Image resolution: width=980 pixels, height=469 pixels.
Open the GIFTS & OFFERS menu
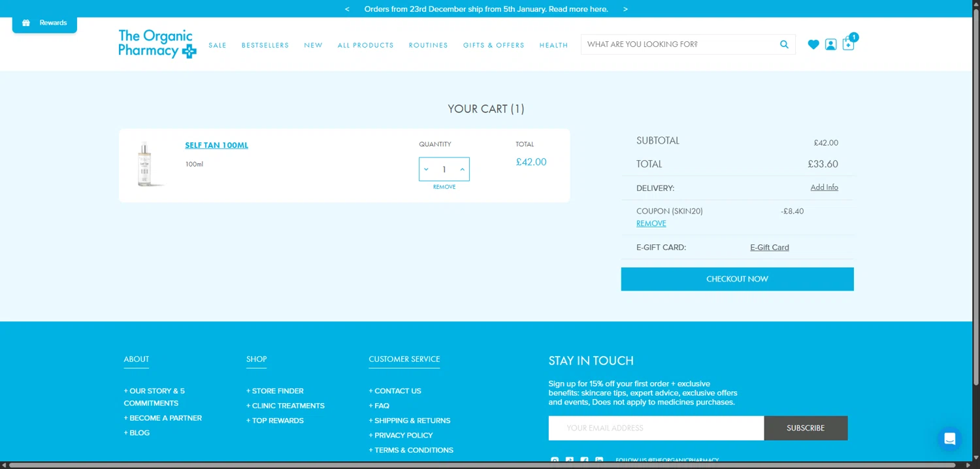pyautogui.click(x=494, y=45)
